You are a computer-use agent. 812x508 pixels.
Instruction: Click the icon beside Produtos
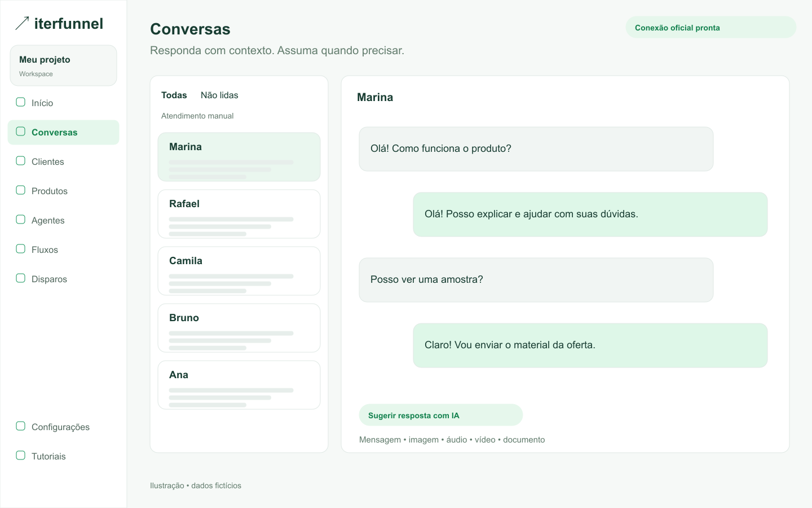point(21,190)
